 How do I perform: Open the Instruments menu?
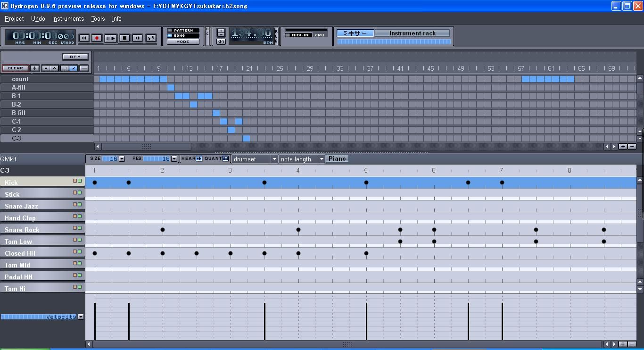[x=68, y=18]
